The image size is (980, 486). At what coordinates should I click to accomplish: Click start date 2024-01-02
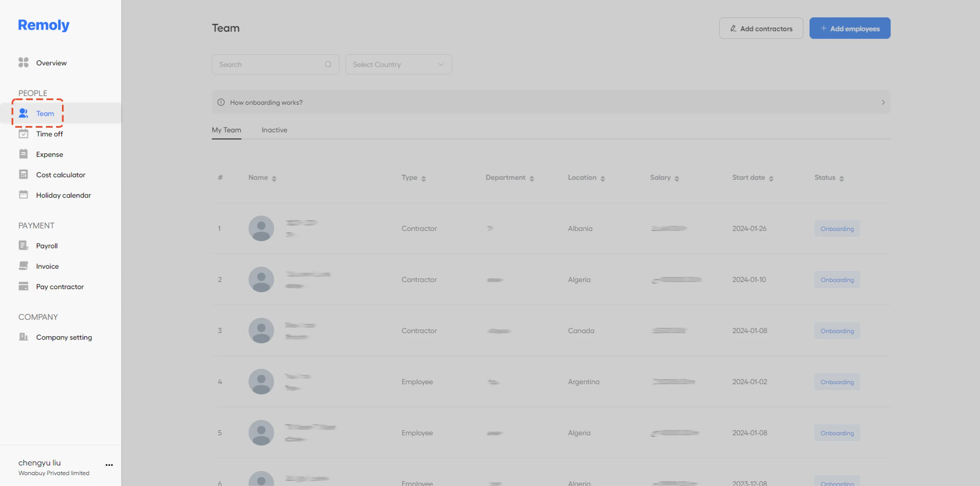749,381
